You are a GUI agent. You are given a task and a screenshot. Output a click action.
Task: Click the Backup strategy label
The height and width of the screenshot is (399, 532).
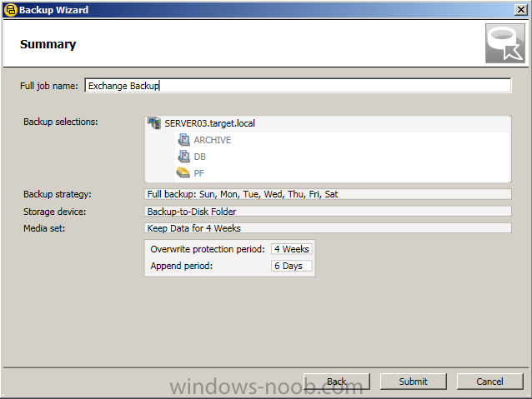click(58, 194)
